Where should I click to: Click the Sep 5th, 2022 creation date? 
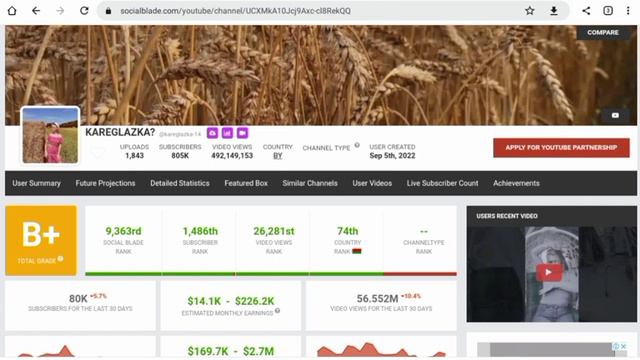tap(392, 156)
